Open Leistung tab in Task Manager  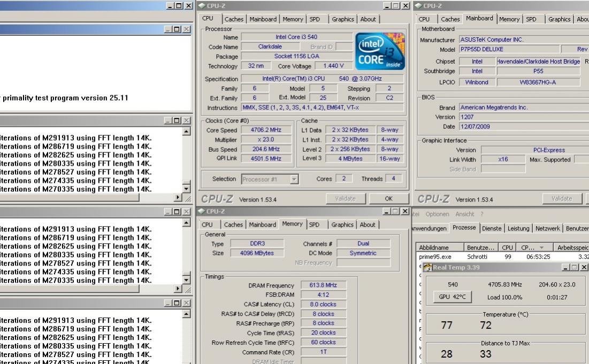click(518, 228)
